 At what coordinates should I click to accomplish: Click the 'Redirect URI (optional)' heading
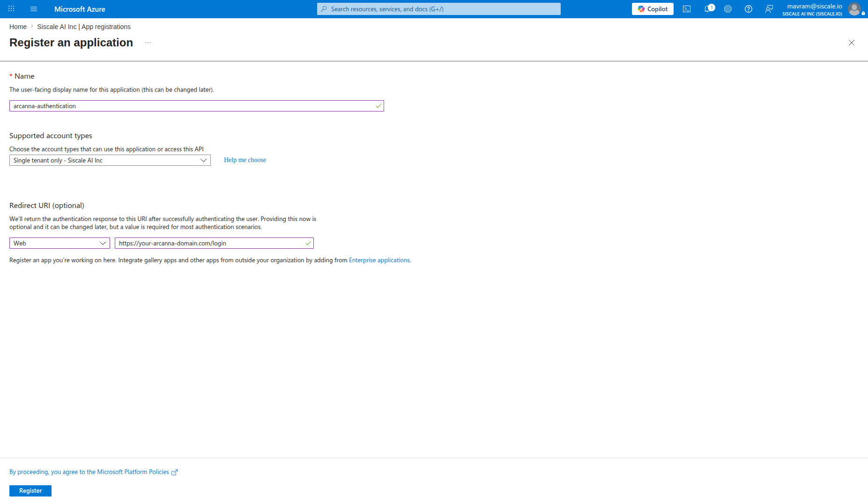click(47, 206)
